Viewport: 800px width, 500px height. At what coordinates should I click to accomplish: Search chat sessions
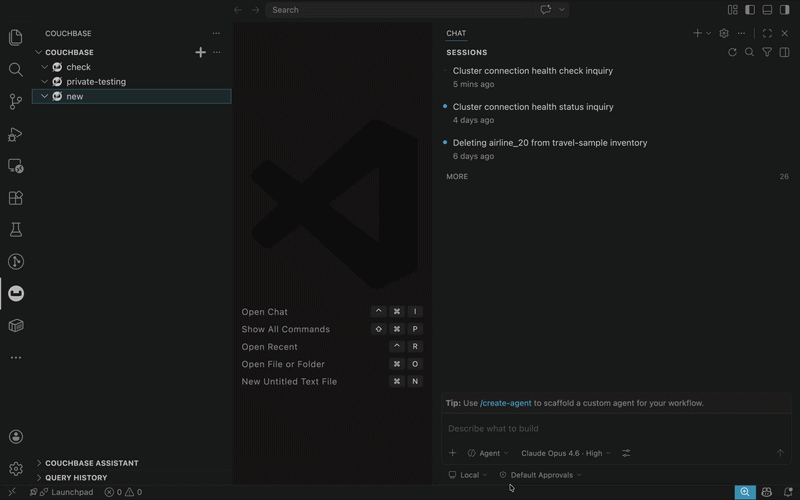click(x=749, y=52)
